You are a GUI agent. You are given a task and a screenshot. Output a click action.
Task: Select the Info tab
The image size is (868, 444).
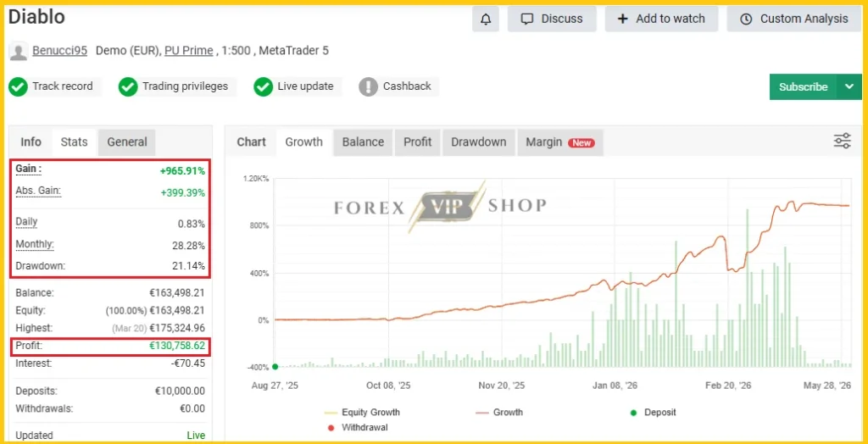[x=31, y=142]
